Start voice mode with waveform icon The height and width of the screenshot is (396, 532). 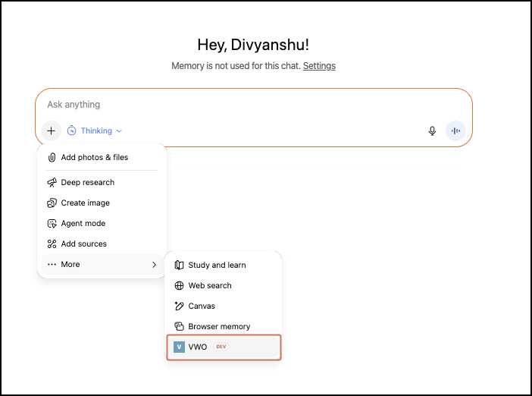click(x=455, y=130)
